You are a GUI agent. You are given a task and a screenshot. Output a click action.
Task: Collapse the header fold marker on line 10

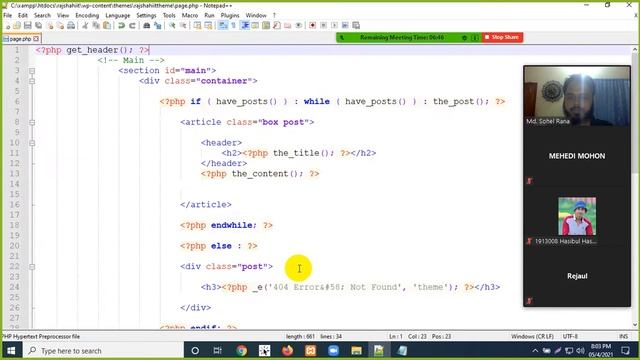[32, 143]
